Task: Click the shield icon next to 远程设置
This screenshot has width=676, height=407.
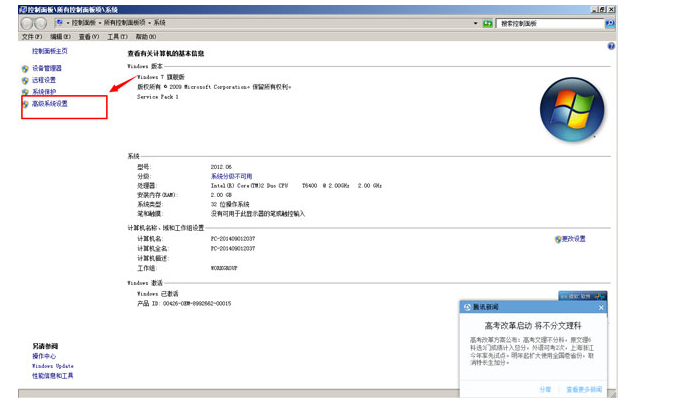Action: pos(25,80)
